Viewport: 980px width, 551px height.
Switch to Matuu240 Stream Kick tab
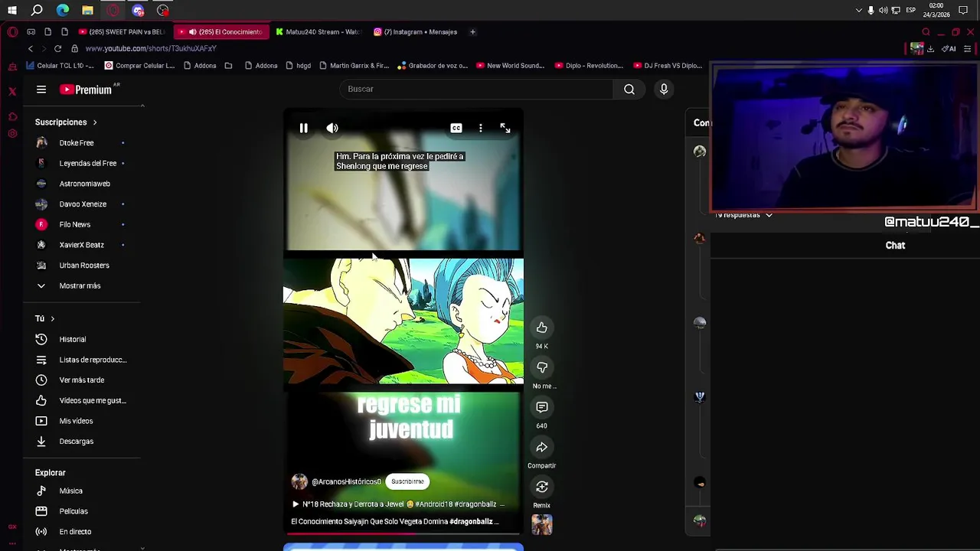point(318,32)
